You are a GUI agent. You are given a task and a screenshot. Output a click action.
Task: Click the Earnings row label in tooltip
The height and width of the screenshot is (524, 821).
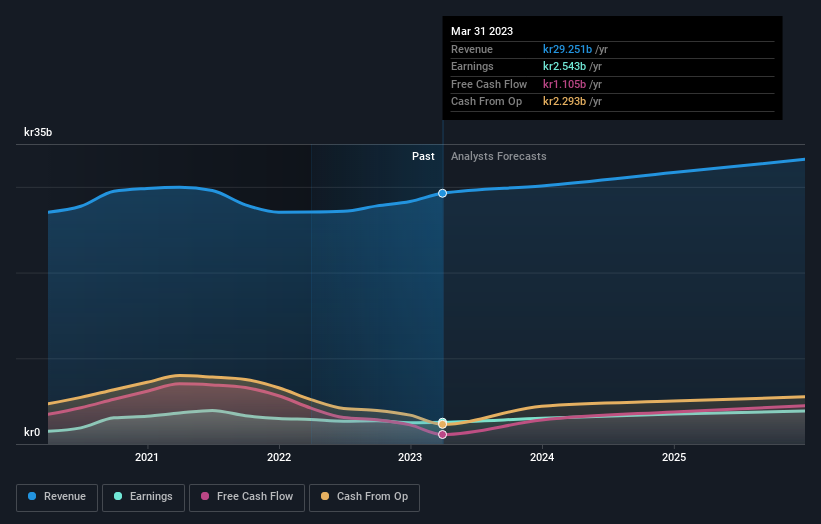click(x=472, y=66)
